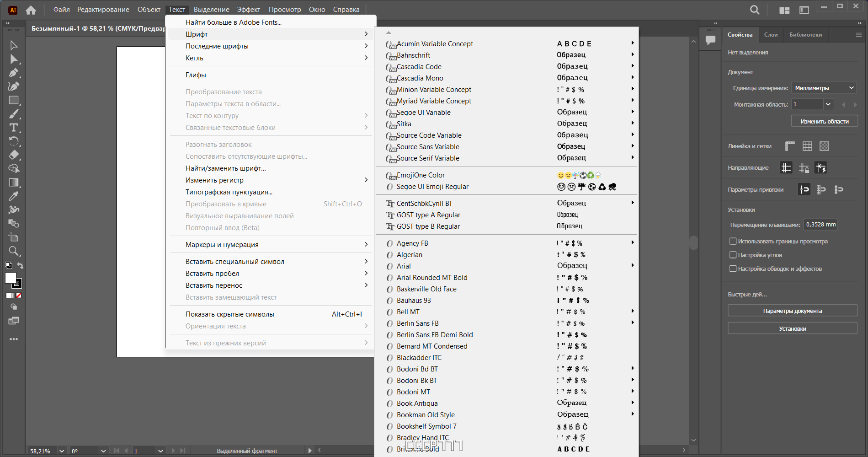The height and width of the screenshot is (457, 868).
Task: Select the Eyedropper tool
Action: pos(14,196)
